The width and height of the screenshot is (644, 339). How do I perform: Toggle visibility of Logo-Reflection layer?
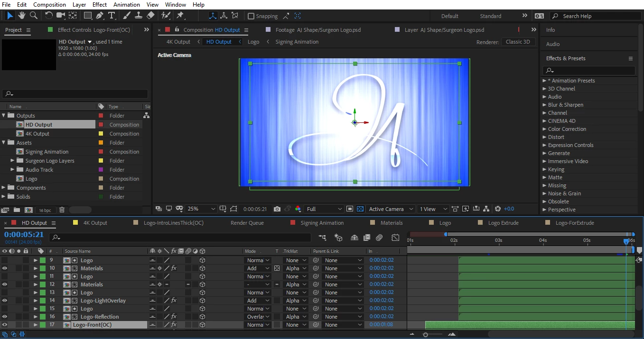[x=5, y=317]
